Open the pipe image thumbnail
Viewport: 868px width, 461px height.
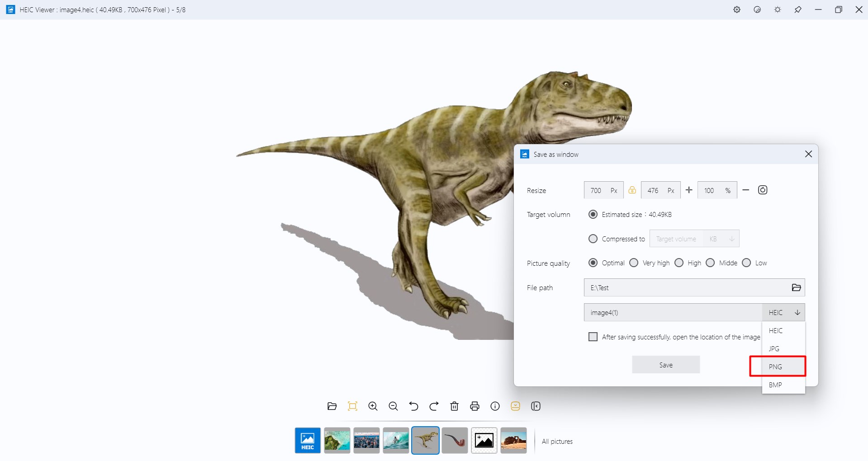coord(455,440)
